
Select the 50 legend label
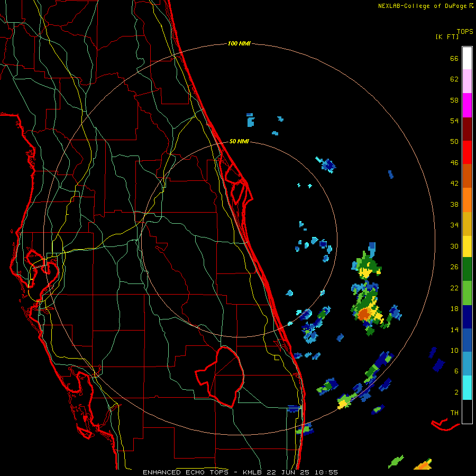click(454, 142)
